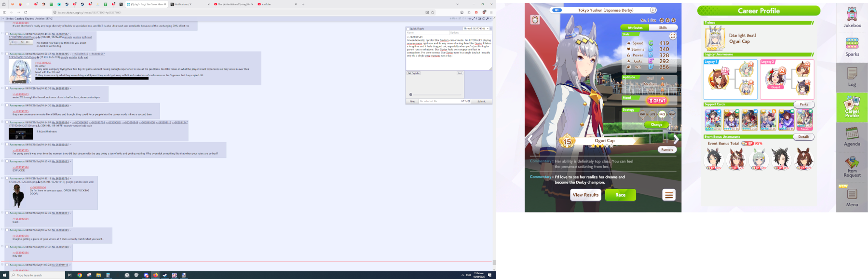Open the list-all-tabs dropdown in the browser
This screenshot has height=279, width=868.
coord(458,4)
